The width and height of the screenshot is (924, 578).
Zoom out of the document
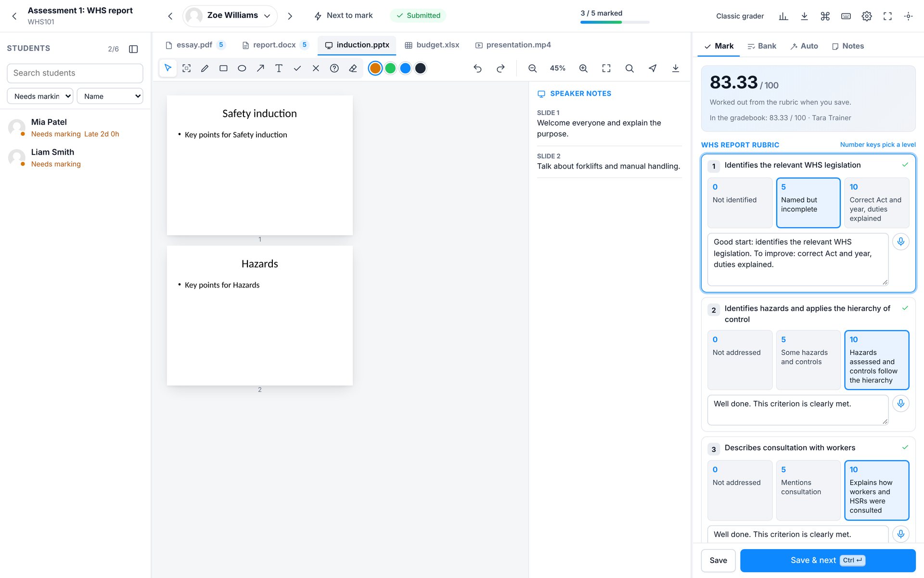pos(532,68)
